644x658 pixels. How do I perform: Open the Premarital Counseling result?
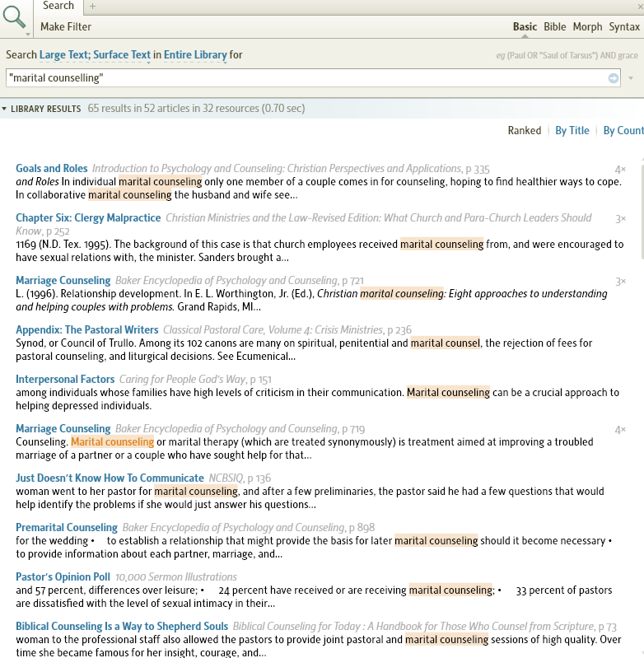(x=67, y=528)
